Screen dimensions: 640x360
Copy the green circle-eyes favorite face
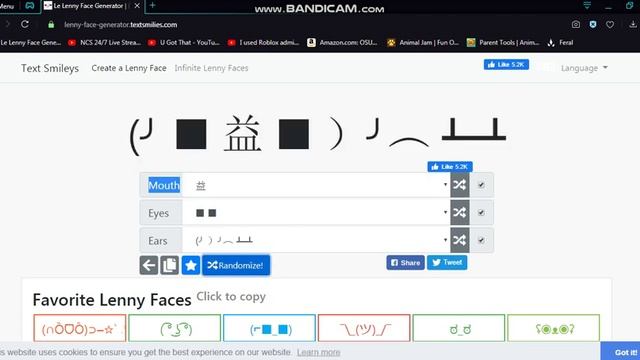(553, 328)
